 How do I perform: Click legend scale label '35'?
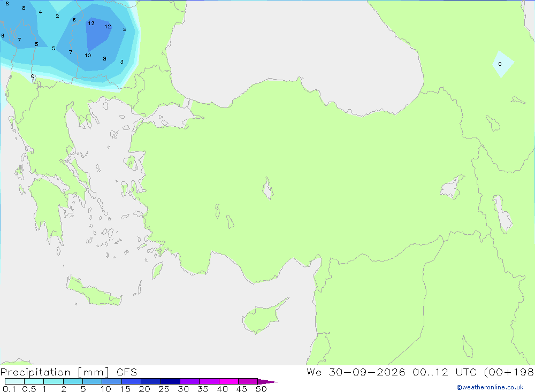click(203, 389)
